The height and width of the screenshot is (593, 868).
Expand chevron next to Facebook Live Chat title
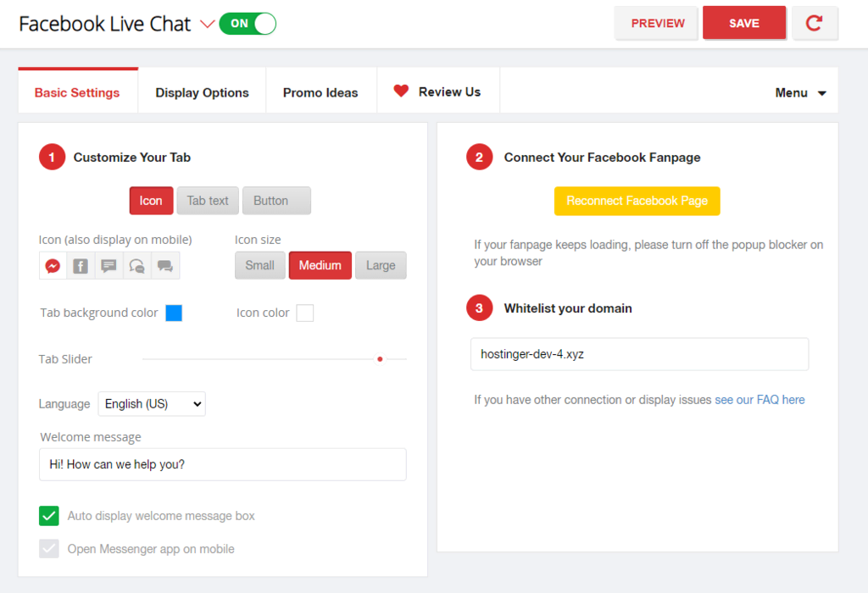tap(207, 24)
